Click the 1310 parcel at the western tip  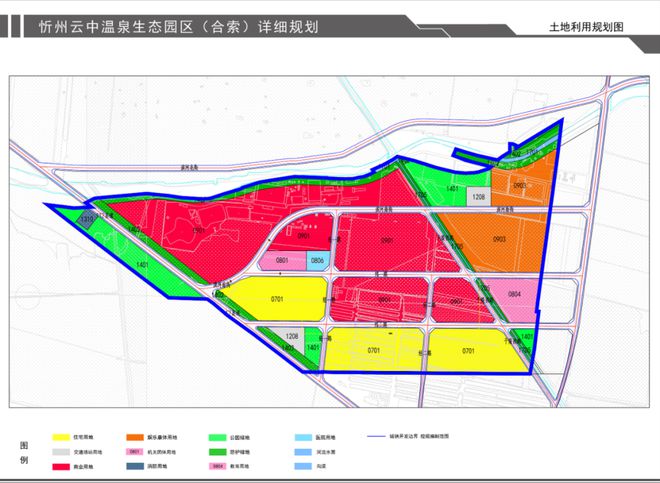tap(87, 219)
